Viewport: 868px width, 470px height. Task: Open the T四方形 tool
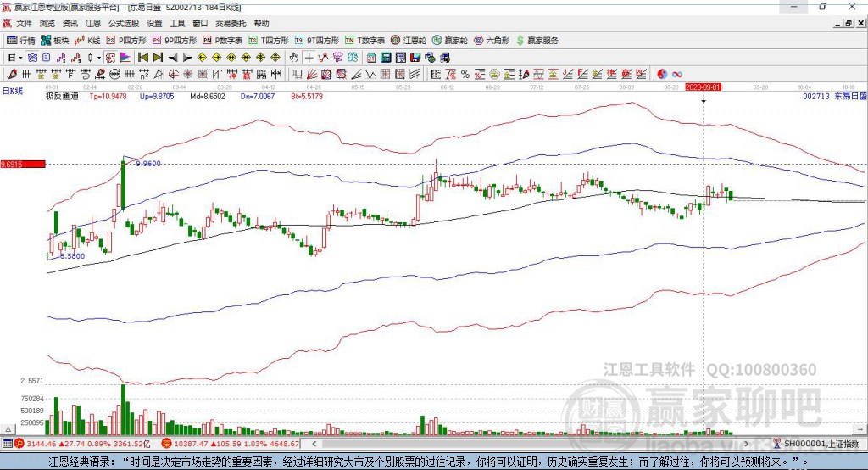point(269,41)
